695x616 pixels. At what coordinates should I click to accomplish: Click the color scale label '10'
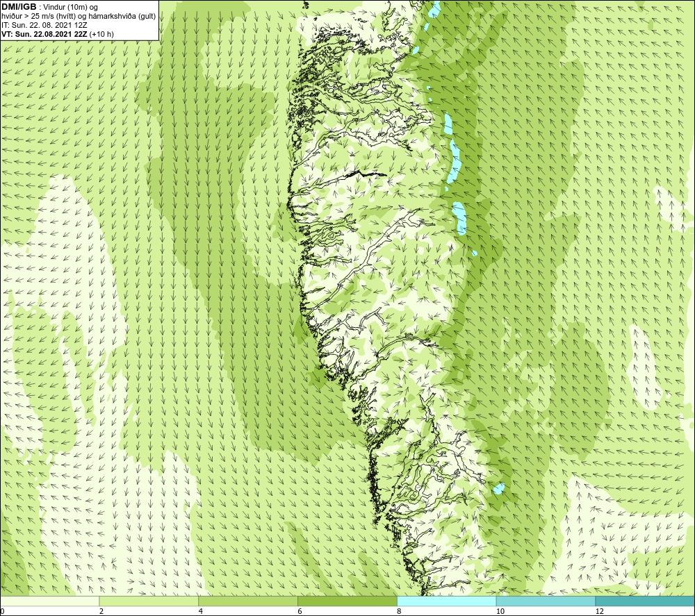click(500, 612)
